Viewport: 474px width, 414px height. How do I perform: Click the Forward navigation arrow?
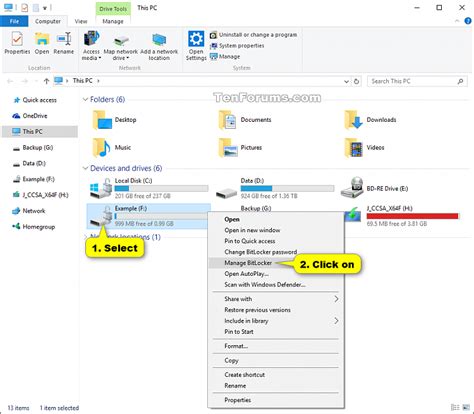(x=24, y=81)
